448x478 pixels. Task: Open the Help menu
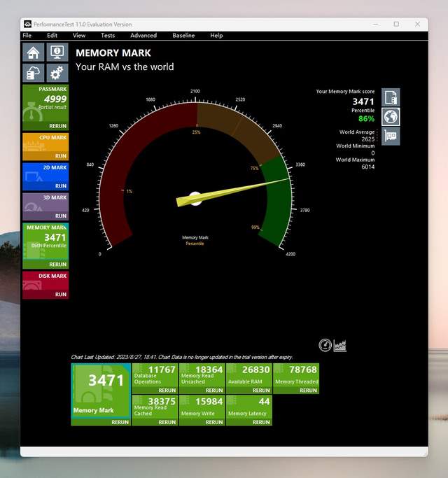216,36
